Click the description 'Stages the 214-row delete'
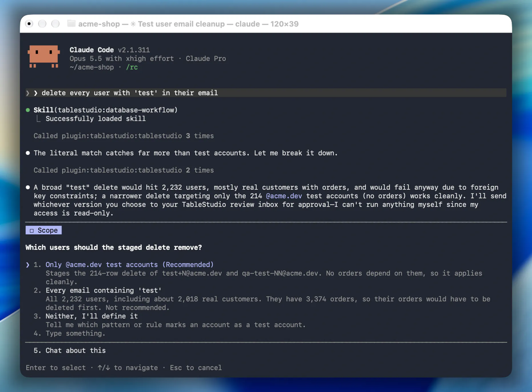The width and height of the screenshot is (532, 392). pyautogui.click(x=264, y=278)
